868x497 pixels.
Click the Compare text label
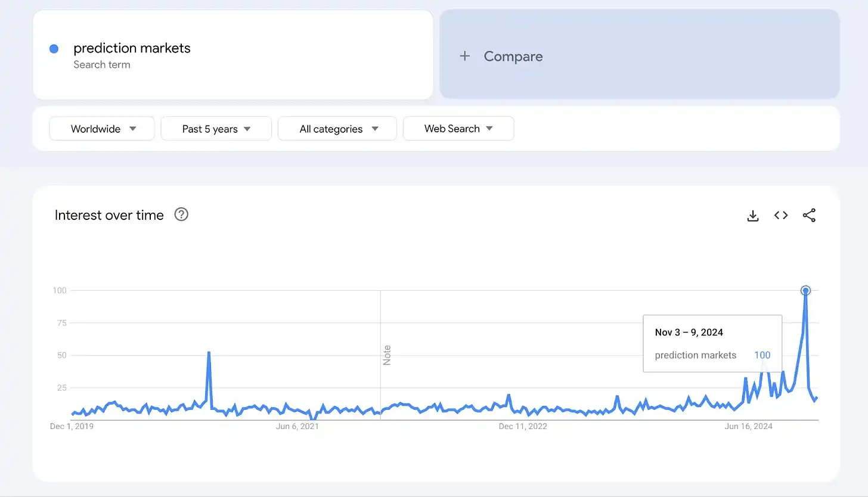513,57
